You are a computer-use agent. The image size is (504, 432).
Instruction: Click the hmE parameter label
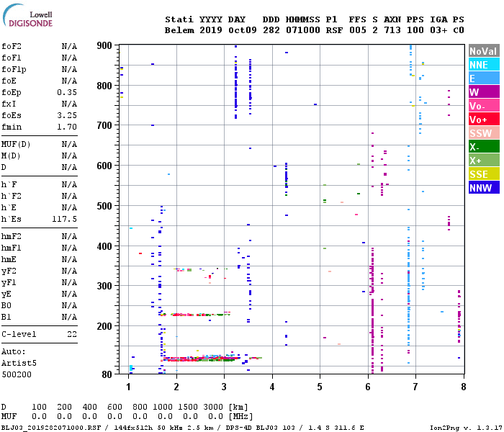pos(9,260)
